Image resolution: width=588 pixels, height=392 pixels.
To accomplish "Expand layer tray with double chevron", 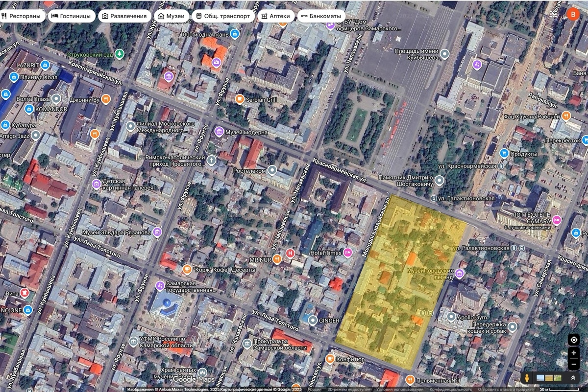I will (572, 378).
